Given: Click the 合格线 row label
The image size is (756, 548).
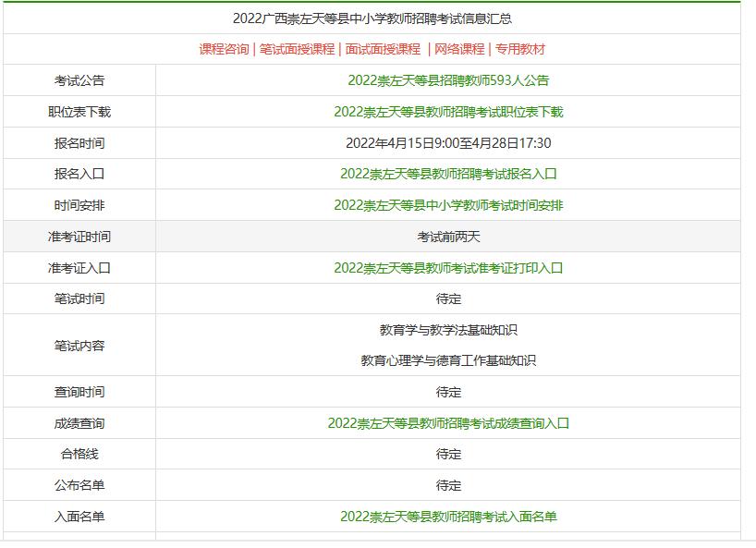Looking at the screenshot, I should (81, 453).
